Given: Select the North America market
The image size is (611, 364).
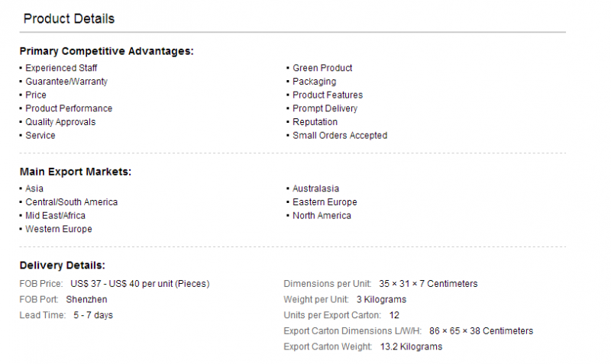Looking at the screenshot, I should coord(322,216).
